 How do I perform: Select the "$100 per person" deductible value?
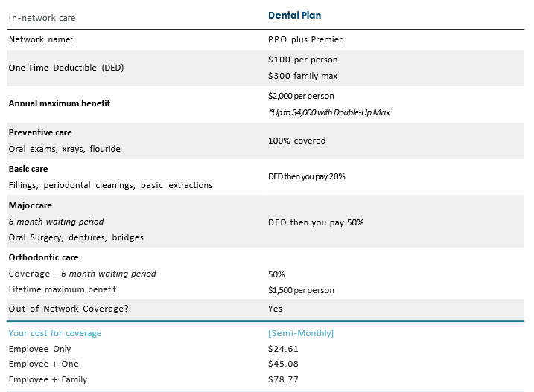pos(302,60)
